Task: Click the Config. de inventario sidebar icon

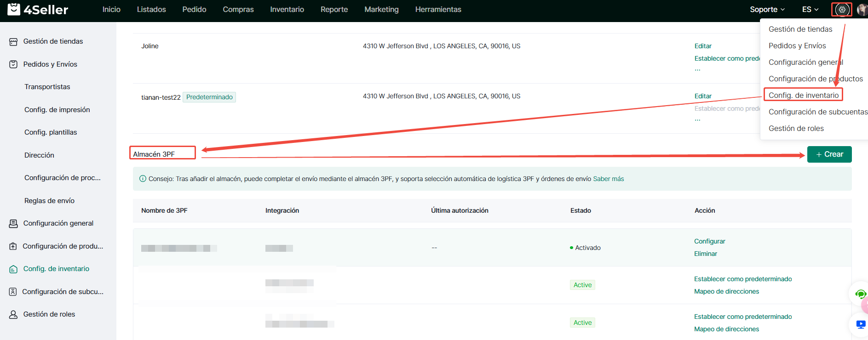Action: pyautogui.click(x=13, y=269)
